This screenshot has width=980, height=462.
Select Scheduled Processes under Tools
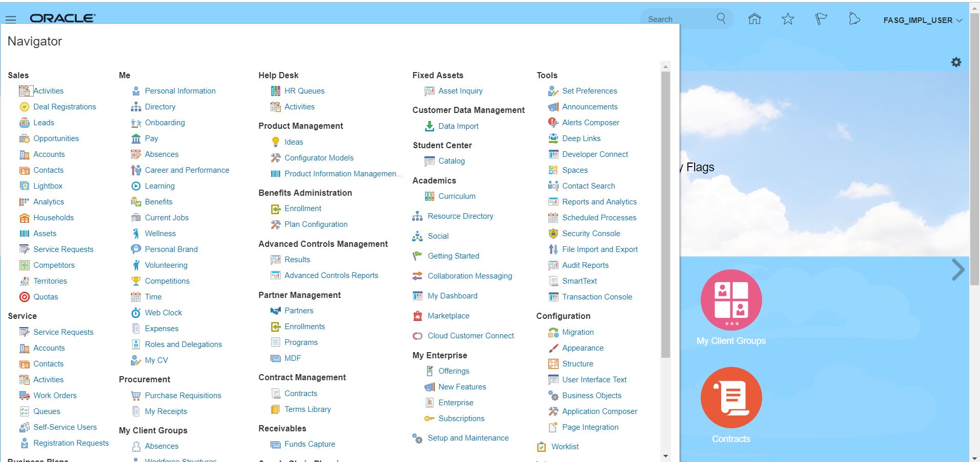(599, 218)
